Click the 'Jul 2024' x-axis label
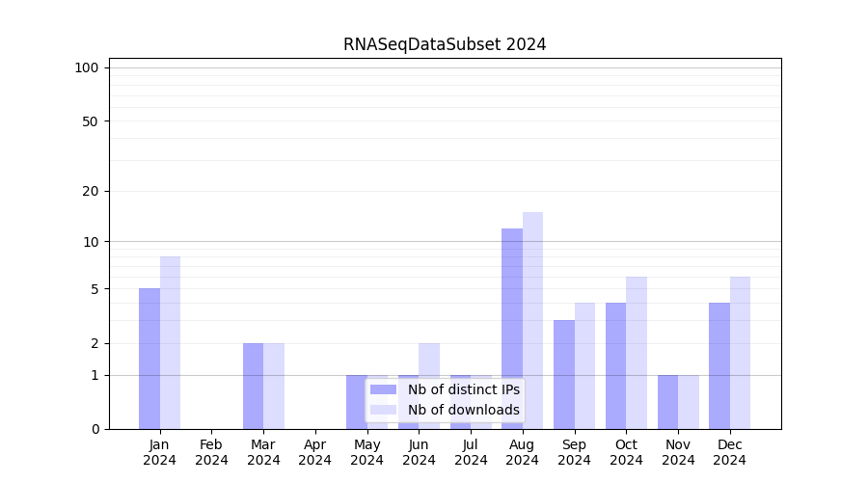868x482 pixels. [x=471, y=452]
